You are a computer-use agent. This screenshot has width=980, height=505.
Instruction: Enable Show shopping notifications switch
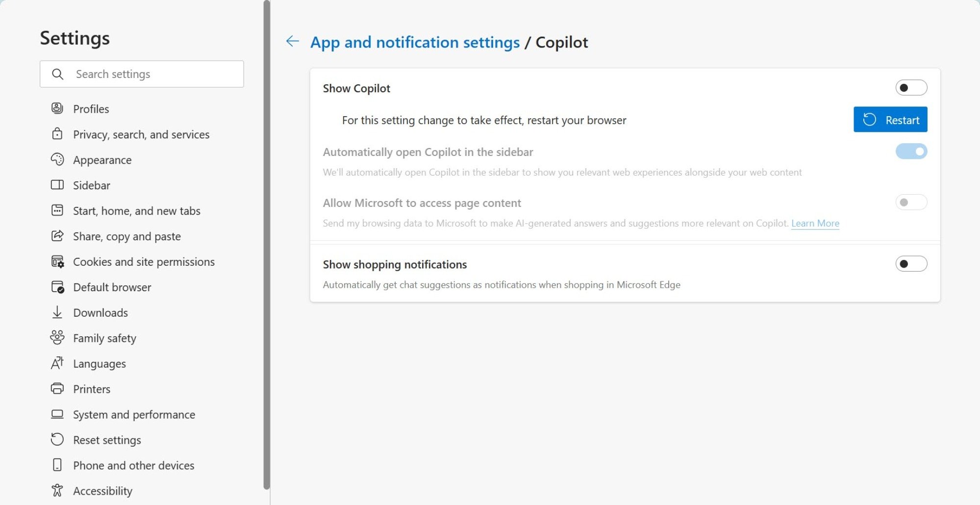click(911, 264)
